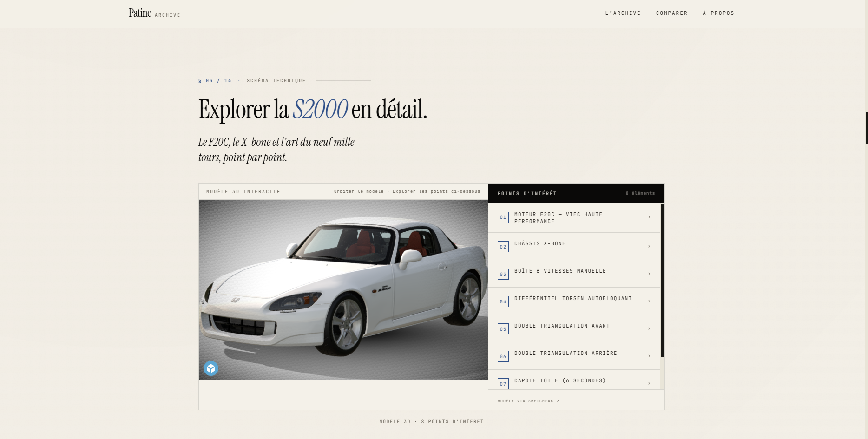Click 'Modèle 3D · 8 points d'intérêt' caption
The width and height of the screenshot is (868, 439).
tap(432, 422)
